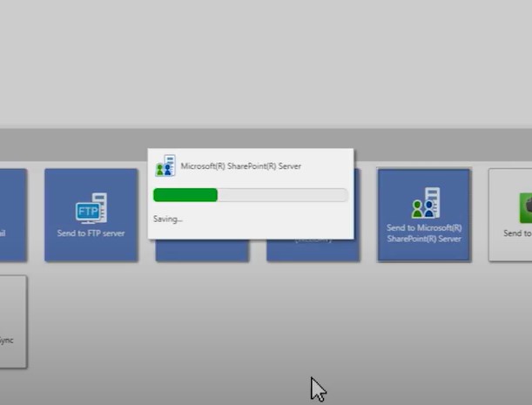Click the blue tile partly hidden below the Saving text
Image resolution: width=532 pixels, height=405 pixels.
pyautogui.click(x=202, y=249)
